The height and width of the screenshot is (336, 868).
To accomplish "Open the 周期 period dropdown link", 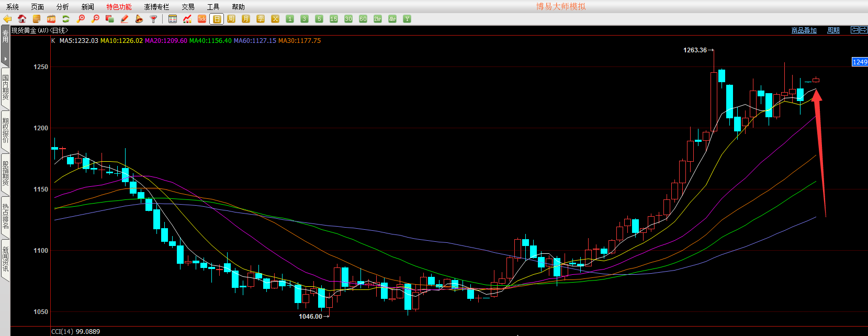I will pyautogui.click(x=833, y=30).
